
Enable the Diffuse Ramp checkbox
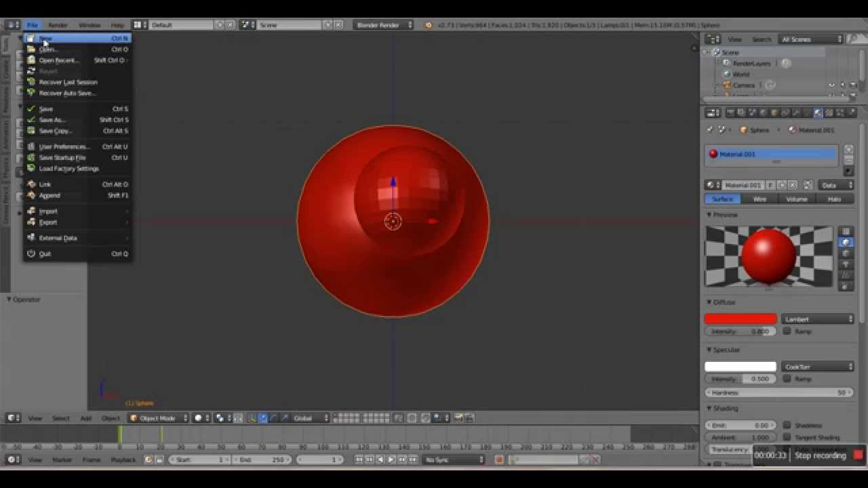787,331
